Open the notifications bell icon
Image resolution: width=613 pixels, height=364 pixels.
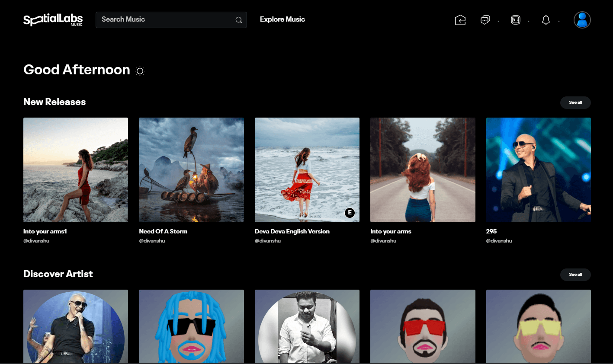tap(546, 20)
